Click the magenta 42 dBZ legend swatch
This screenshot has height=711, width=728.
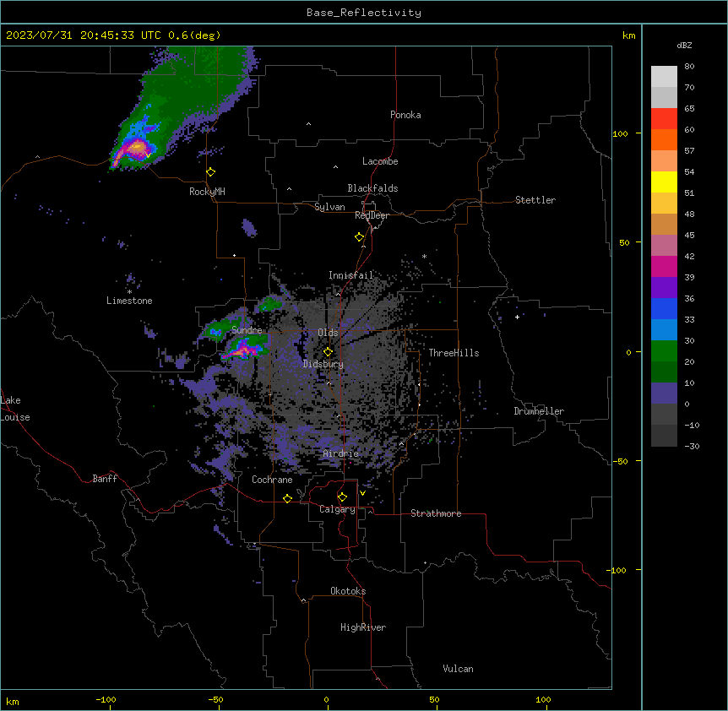pyautogui.click(x=664, y=267)
